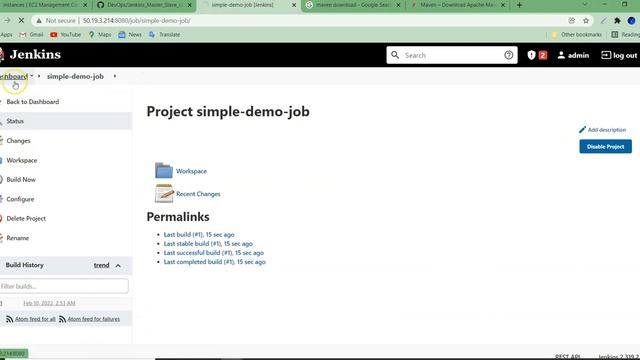This screenshot has height=360, width=640.
Task: Open Changes in the side menu
Action: [18, 141]
